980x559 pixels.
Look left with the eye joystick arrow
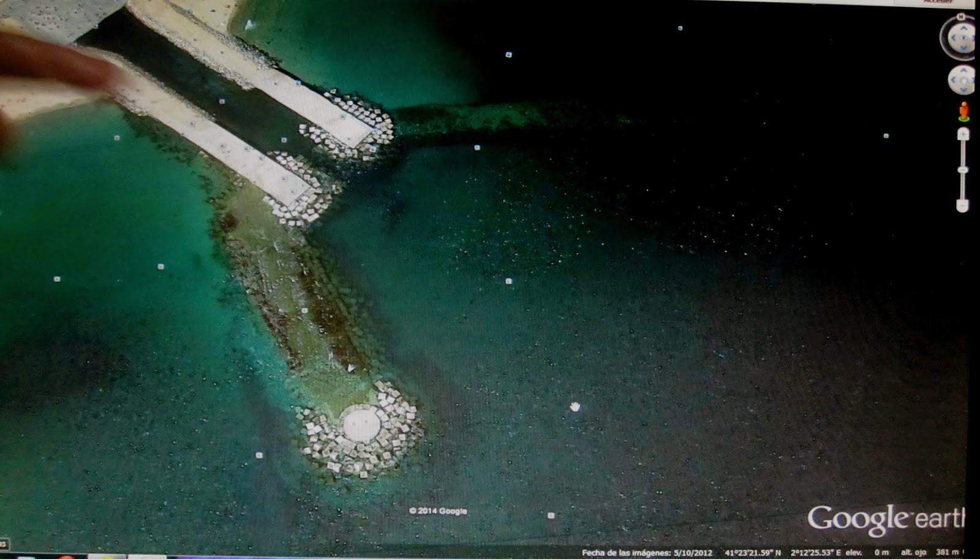[x=953, y=38]
